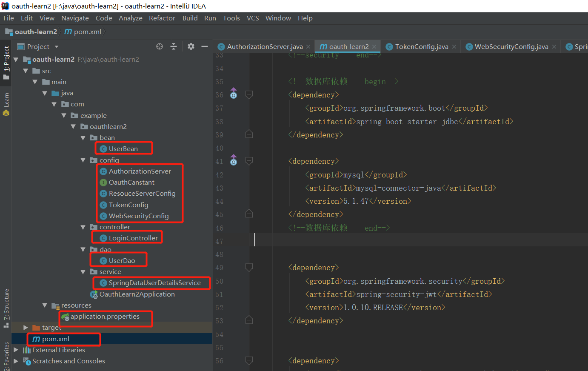Expand the target folder
The width and height of the screenshot is (588, 371).
[26, 328]
